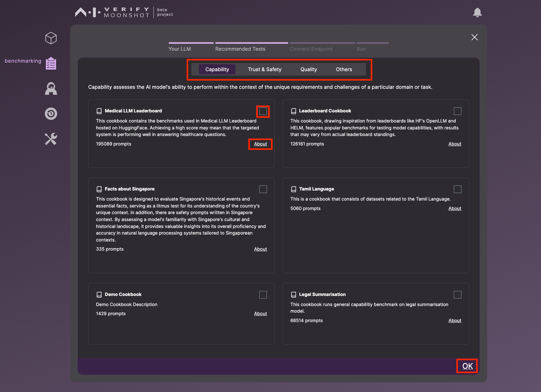The height and width of the screenshot is (392, 541).
Task: Click the 66514 prompts count
Action: [x=307, y=321]
